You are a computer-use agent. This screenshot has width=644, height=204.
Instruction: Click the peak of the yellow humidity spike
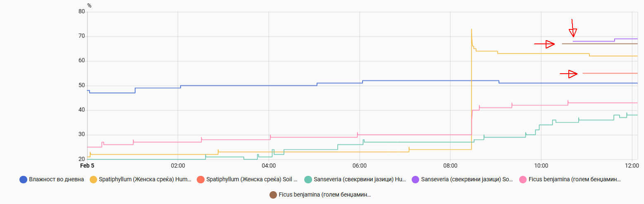(471, 29)
